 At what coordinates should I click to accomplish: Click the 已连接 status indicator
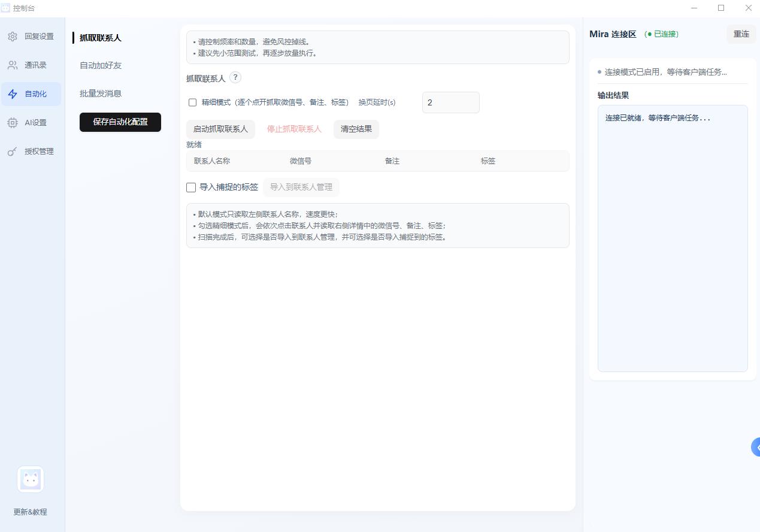[x=662, y=34]
